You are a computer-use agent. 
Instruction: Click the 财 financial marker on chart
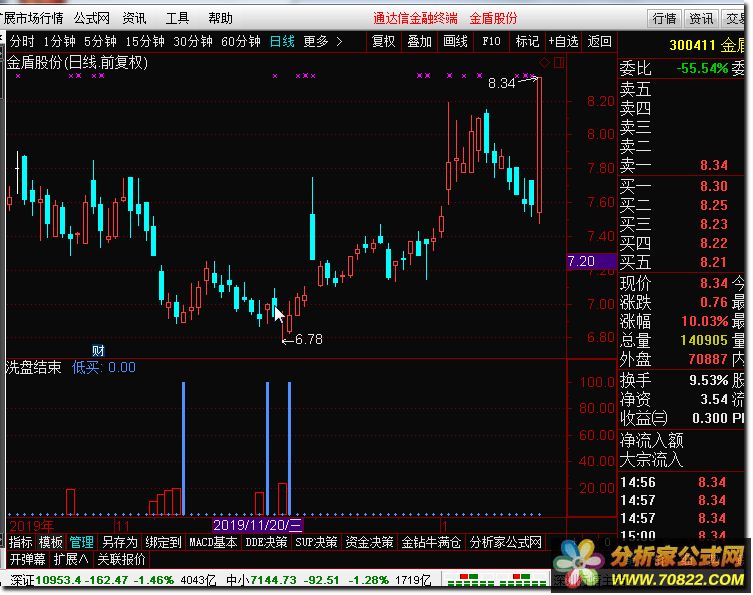98,351
